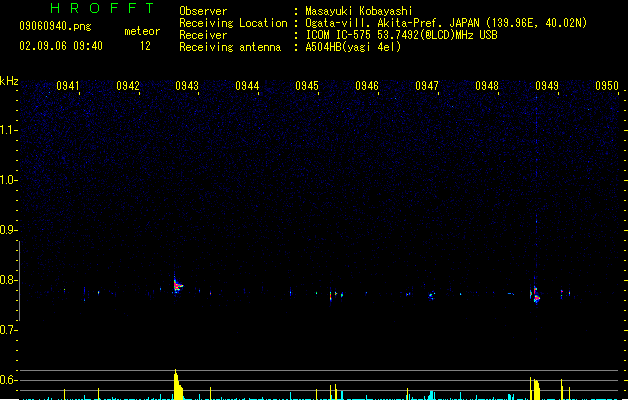The width and height of the screenshot is (629, 400).
Task: Click the 0949 time marker
Action: (547, 86)
